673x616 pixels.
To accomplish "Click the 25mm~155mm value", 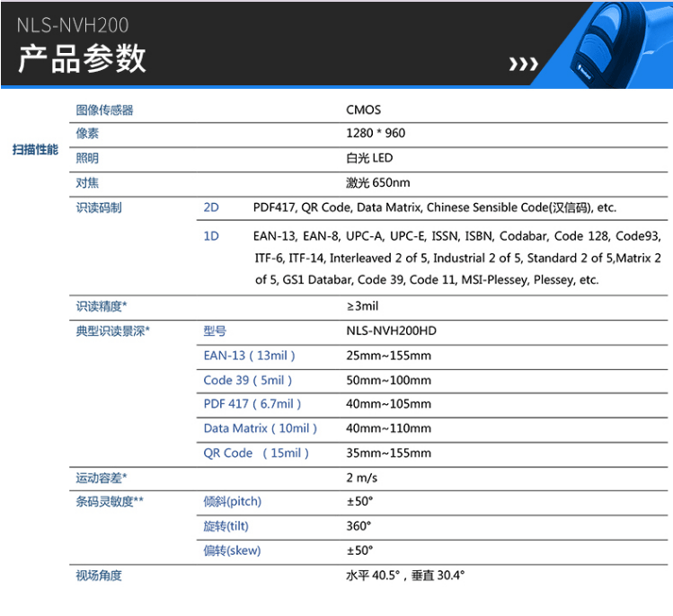I will tap(388, 356).
